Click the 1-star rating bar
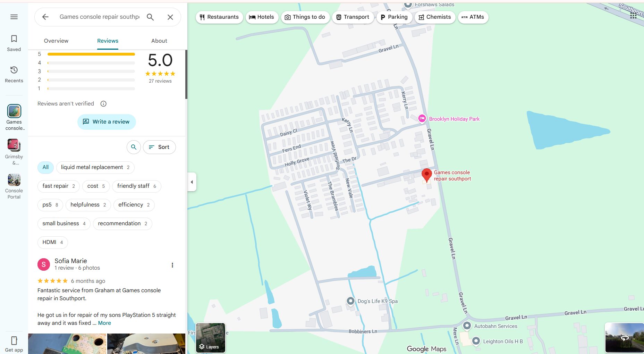This screenshot has height=354, width=644. coord(91,88)
